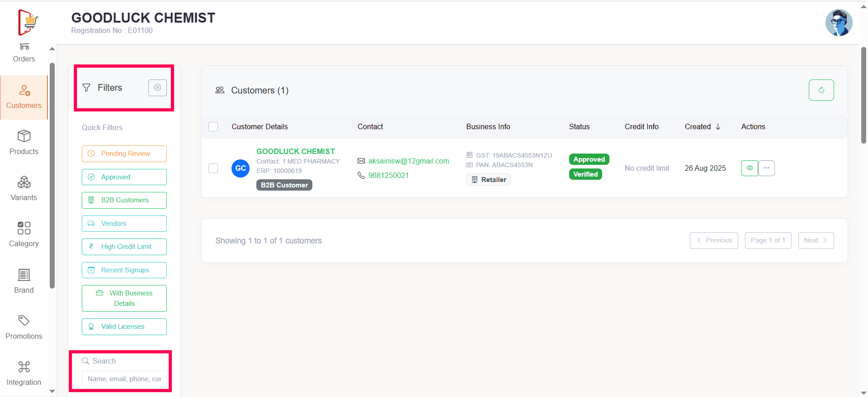Select all customers with header checkbox
Screen dimensions: 868x397
pos(213,127)
